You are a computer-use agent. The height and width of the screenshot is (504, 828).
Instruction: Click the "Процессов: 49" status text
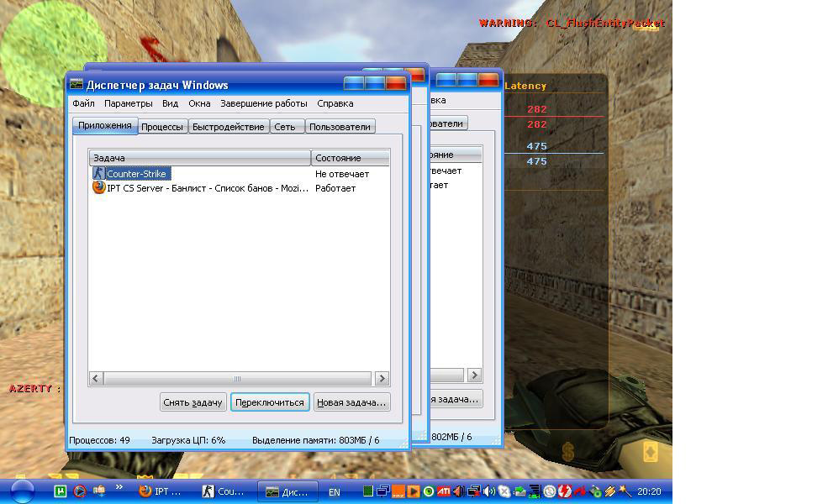99,439
